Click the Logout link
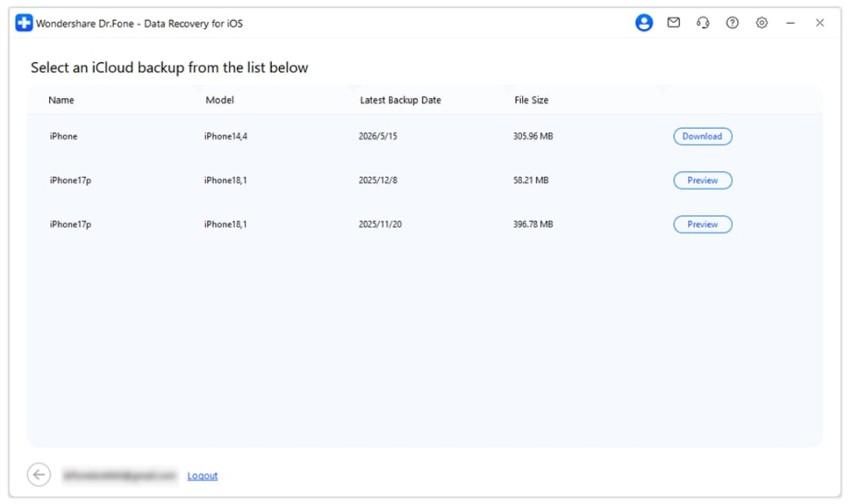The width and height of the screenshot is (851, 504). point(203,476)
